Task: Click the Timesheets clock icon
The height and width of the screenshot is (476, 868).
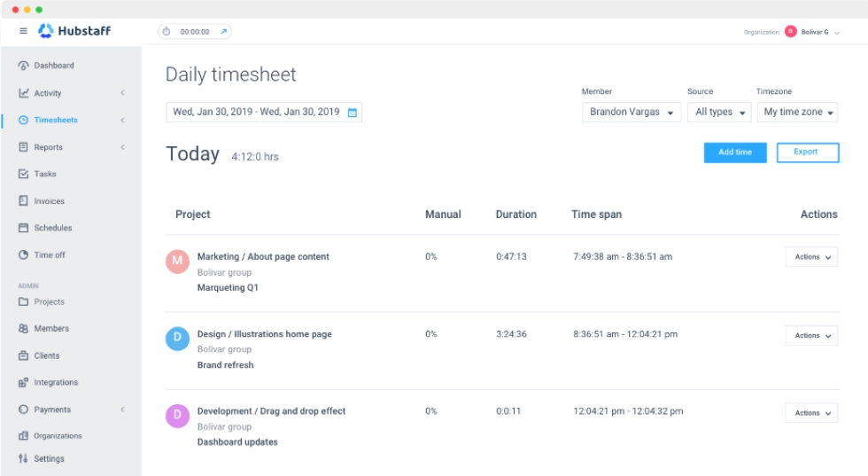Action: pos(23,120)
